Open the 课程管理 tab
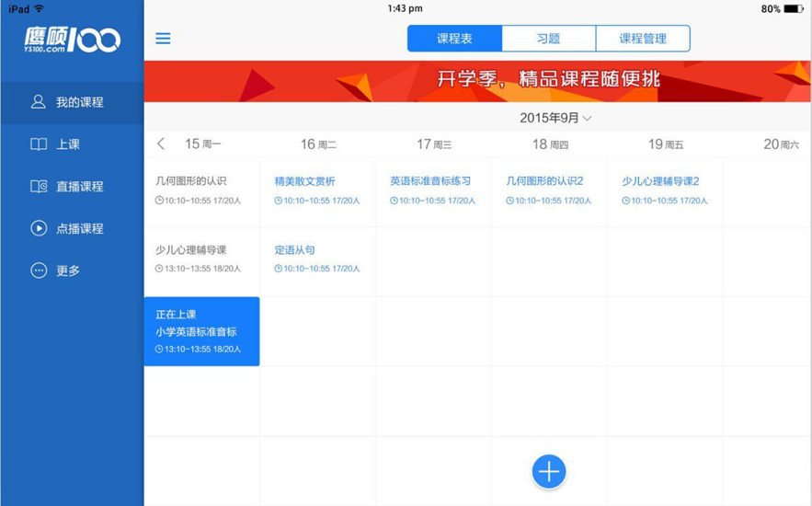 (643, 39)
